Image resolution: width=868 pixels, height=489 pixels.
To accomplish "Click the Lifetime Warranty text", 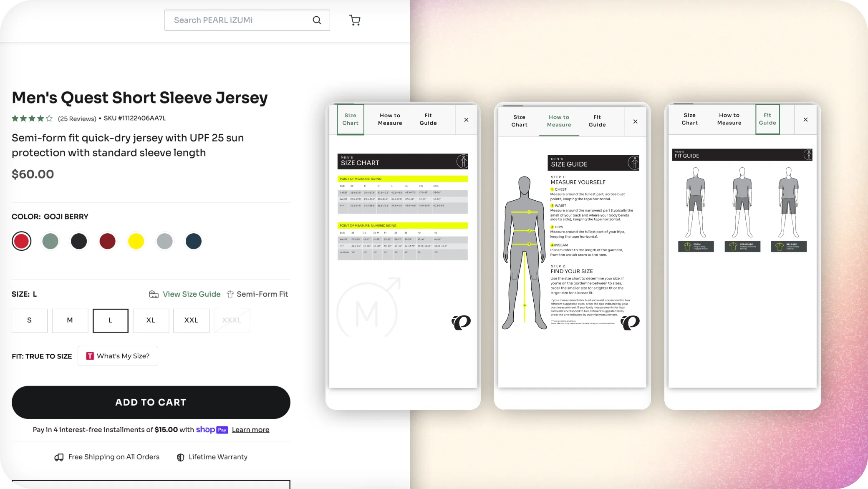I will (218, 457).
